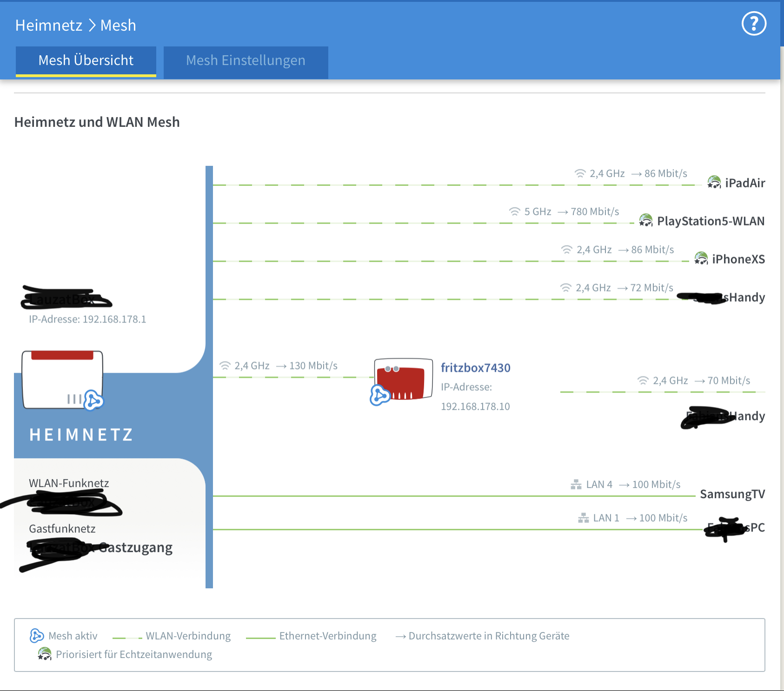Select the iPhoneXS device
Screen dimensions: 784x691
[738, 259]
